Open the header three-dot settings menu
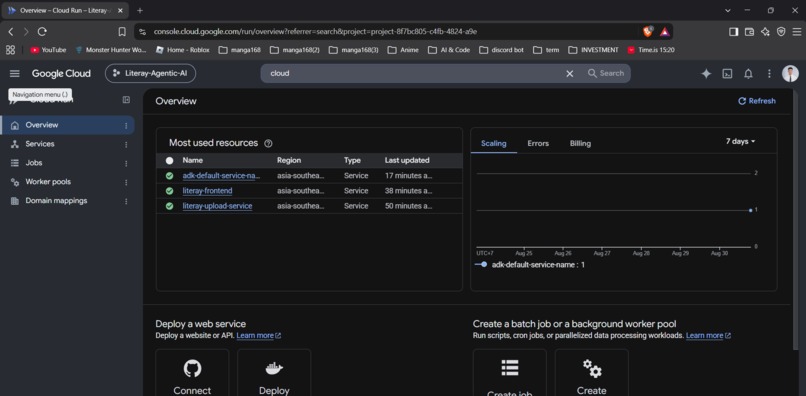806x396 pixels. 770,74
